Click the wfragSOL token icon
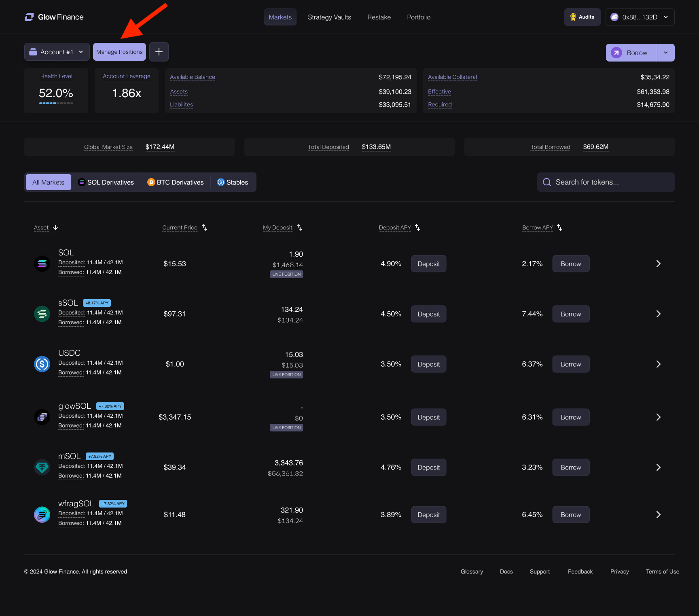Image resolution: width=699 pixels, height=616 pixels. pos(42,515)
